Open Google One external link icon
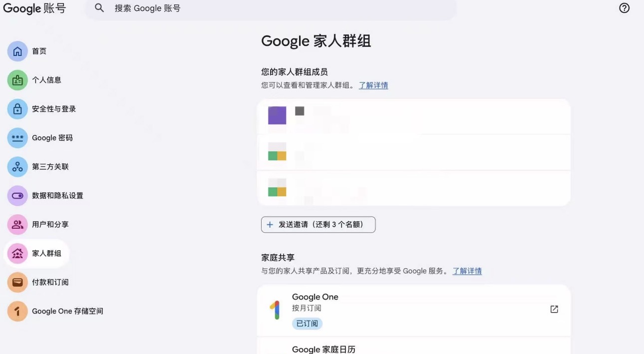Screen dimensions: 644x354 (x=554, y=310)
